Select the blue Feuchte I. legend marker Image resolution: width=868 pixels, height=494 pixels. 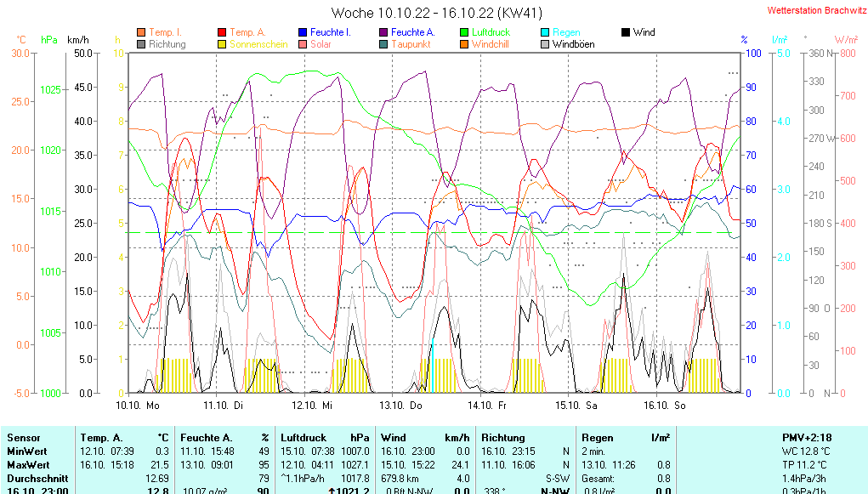point(303,32)
